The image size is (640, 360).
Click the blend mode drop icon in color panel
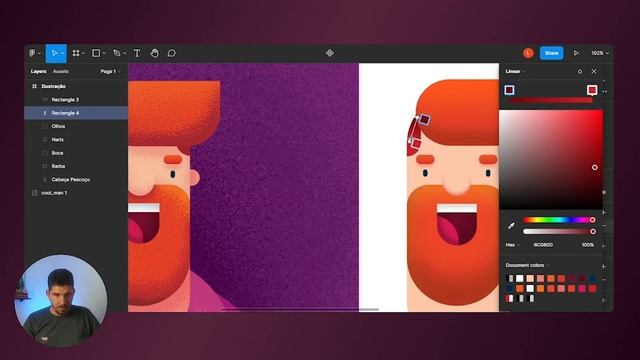pyautogui.click(x=580, y=71)
